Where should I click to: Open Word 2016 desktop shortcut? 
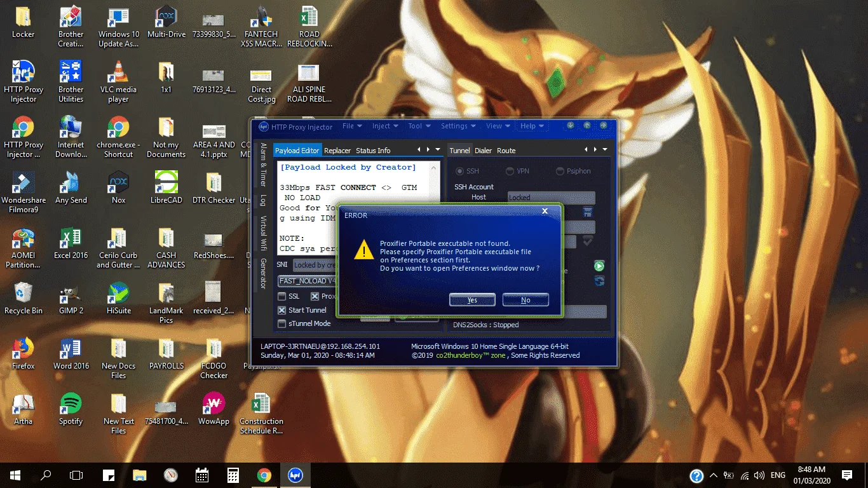tap(71, 353)
